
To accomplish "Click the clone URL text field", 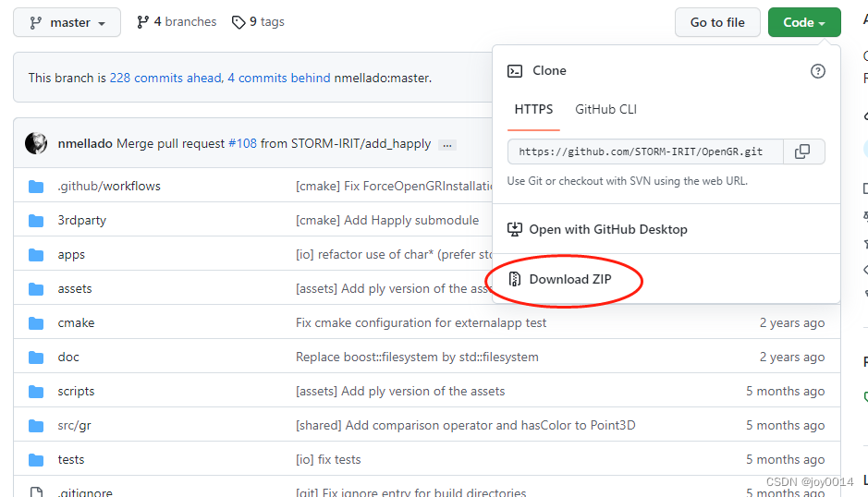I will pos(645,152).
